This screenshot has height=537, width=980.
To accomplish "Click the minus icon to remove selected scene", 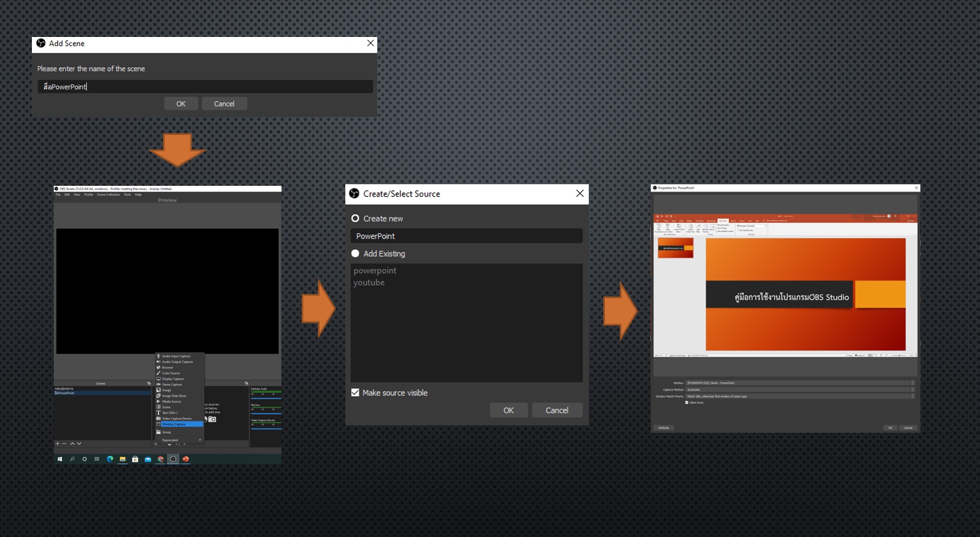I will [x=64, y=443].
